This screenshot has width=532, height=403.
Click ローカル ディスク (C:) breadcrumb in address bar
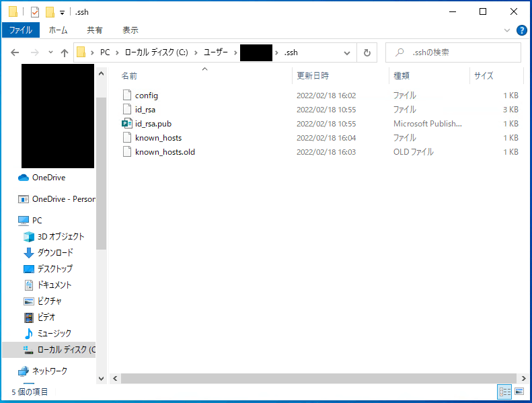click(157, 52)
